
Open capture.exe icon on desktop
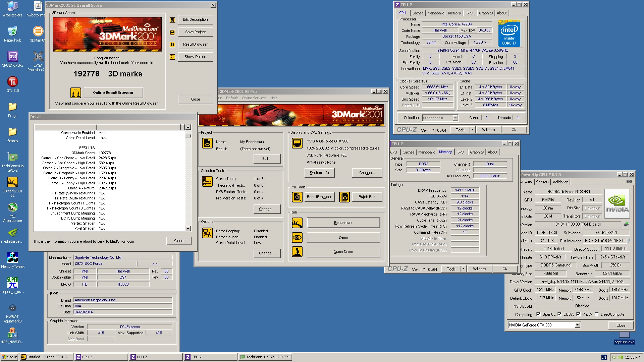(624, 338)
